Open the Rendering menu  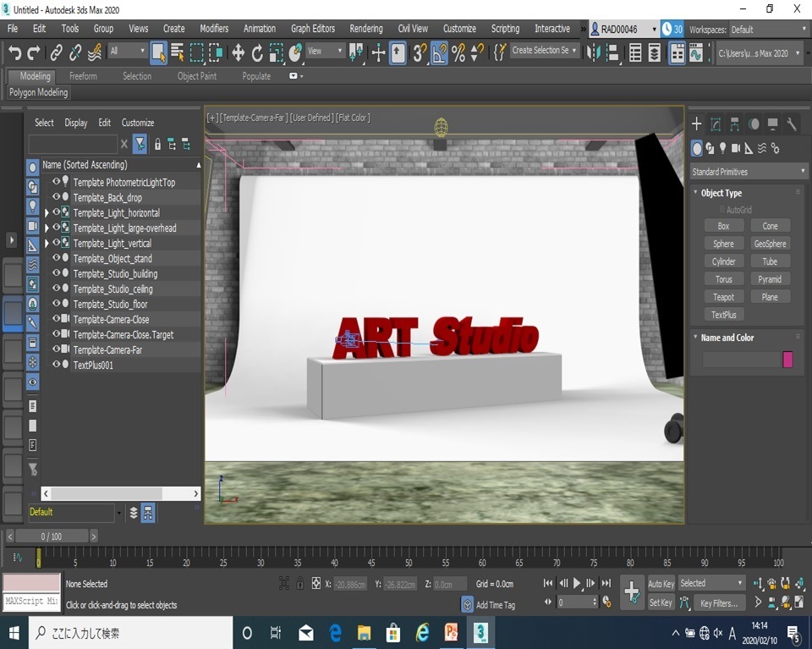pyautogui.click(x=366, y=29)
